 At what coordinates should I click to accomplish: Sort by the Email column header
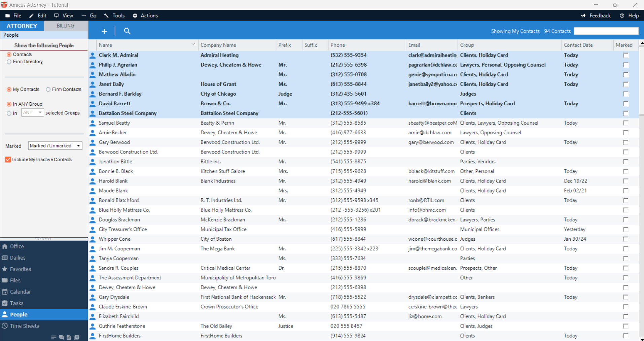[x=432, y=45]
